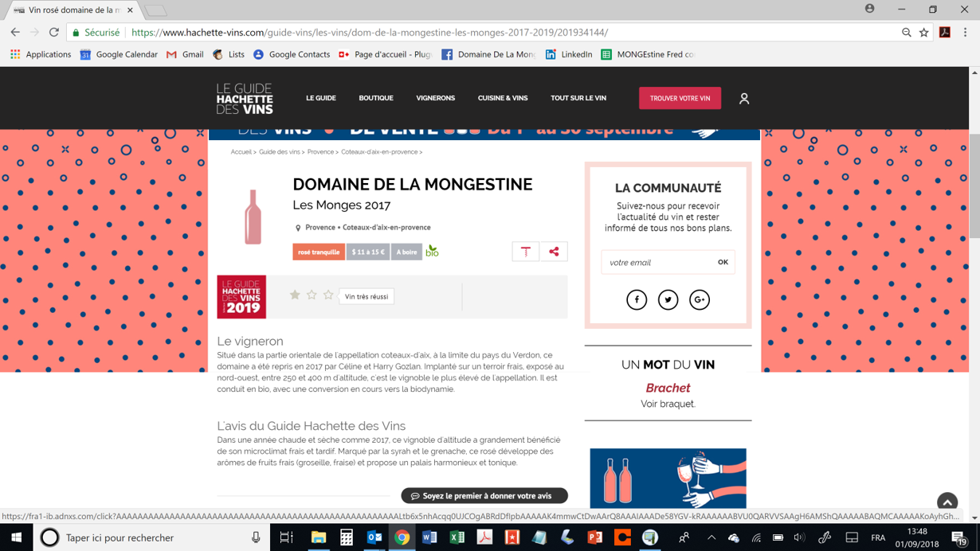The image size is (980, 551).
Task: Click the Task View taskbar icon
Action: pyautogui.click(x=286, y=537)
